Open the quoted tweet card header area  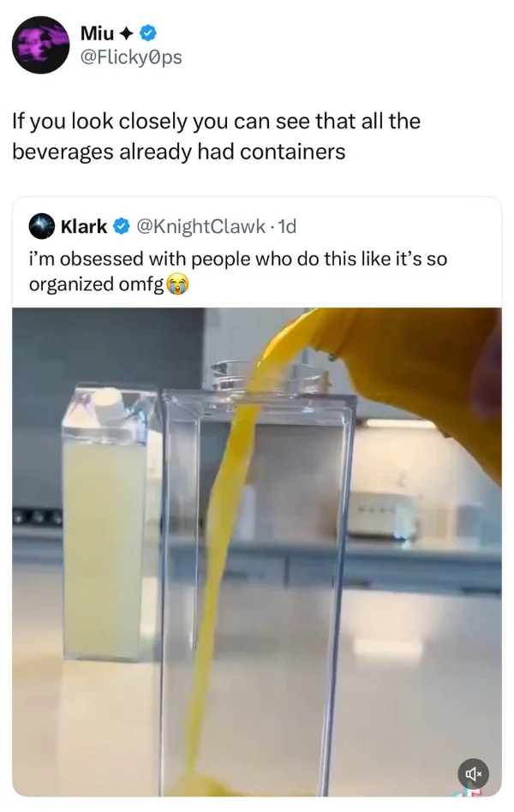tap(257, 226)
